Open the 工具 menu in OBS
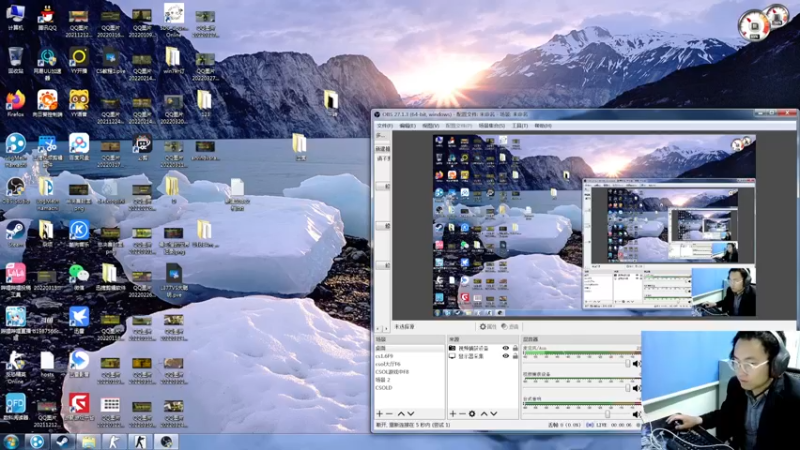Screen dimensions: 800x450 click(519, 126)
